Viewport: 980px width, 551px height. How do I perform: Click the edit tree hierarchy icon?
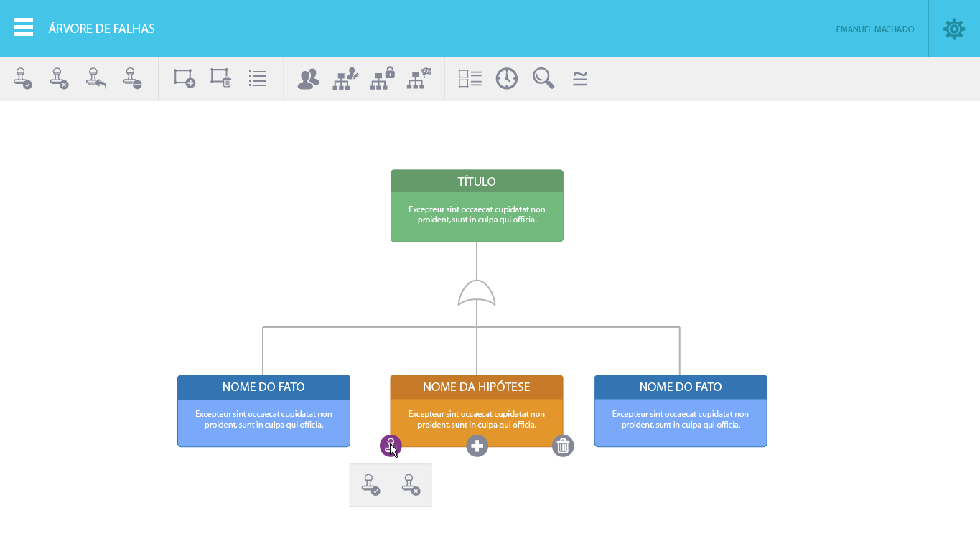coord(345,78)
